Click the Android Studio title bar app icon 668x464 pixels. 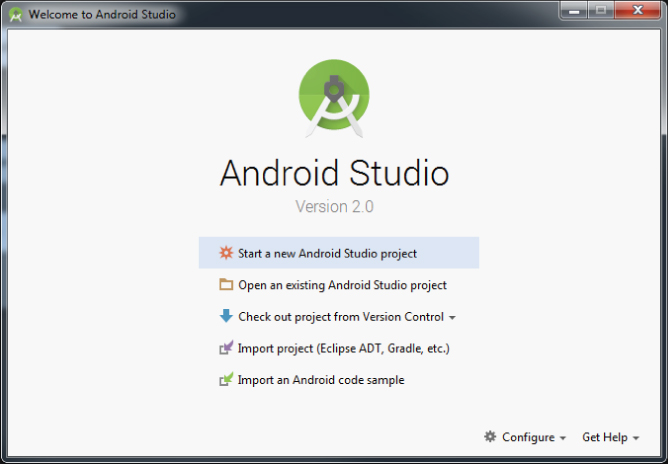[x=16, y=14]
